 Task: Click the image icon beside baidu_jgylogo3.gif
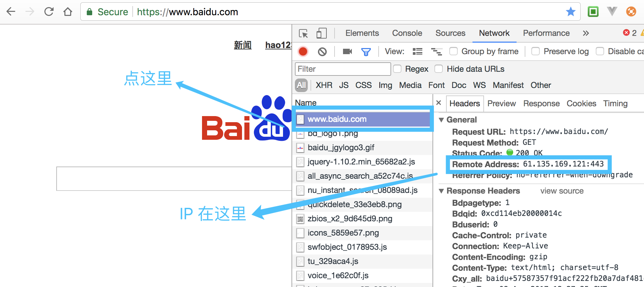[x=300, y=148]
